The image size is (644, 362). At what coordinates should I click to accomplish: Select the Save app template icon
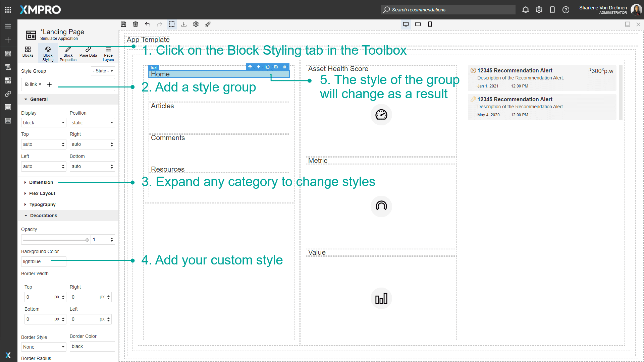123,24
